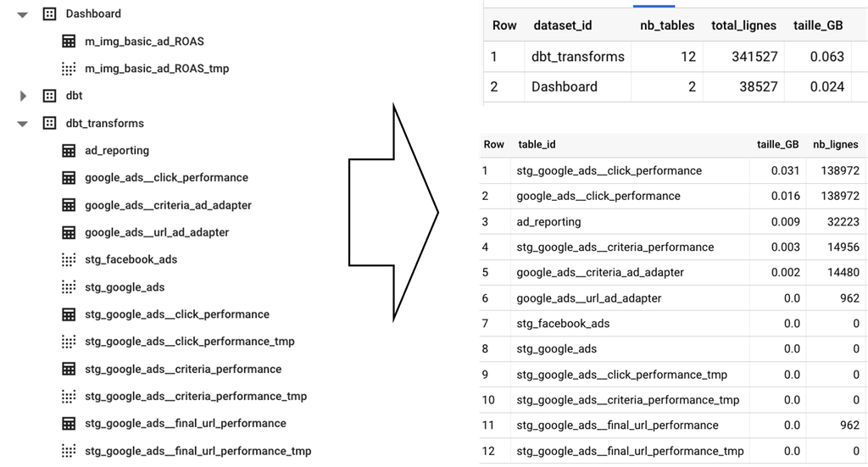This screenshot has width=868, height=467.
Task: Open stg_google_ads__criteria_performance_tmp in the tree
Action: [x=196, y=396]
